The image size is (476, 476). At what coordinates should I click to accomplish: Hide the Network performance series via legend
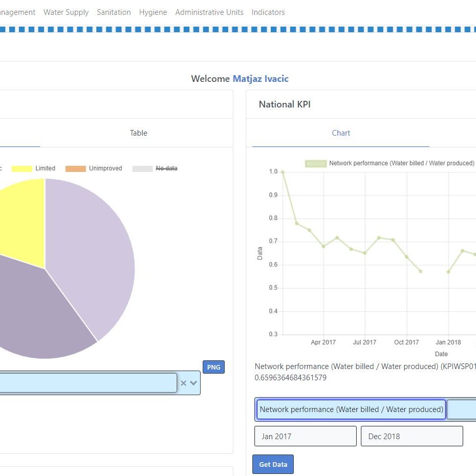pyautogui.click(x=390, y=163)
